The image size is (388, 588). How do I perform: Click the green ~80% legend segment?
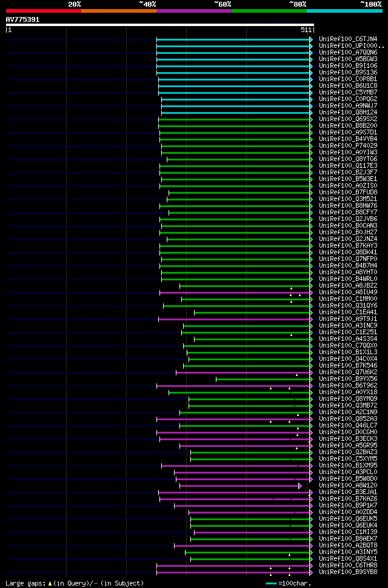pyautogui.click(x=269, y=11)
